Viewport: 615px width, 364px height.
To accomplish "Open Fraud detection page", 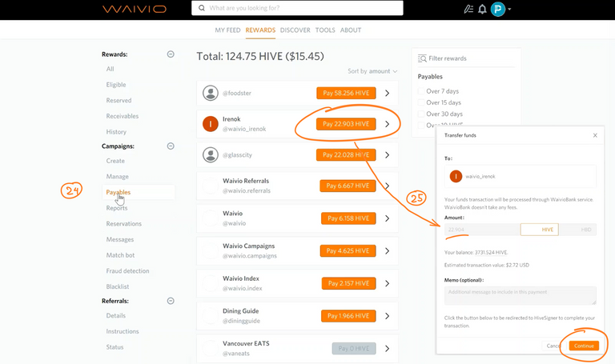I will point(127,270).
